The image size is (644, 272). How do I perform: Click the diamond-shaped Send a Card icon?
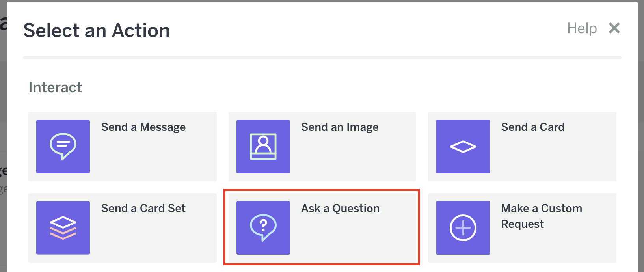click(x=463, y=147)
